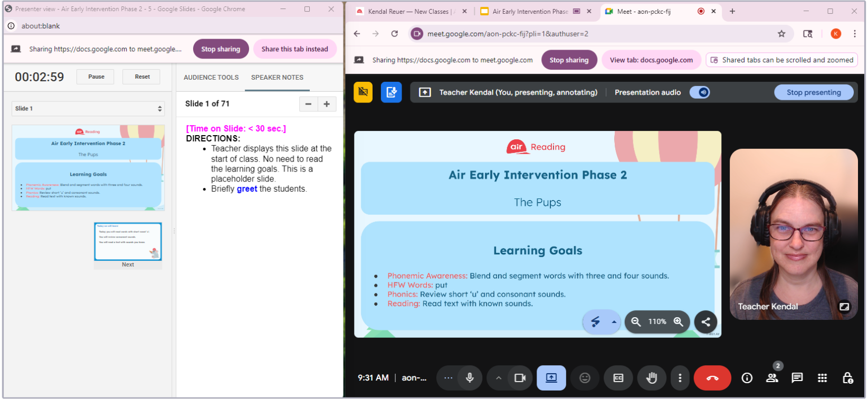
Task: Toggle the microphone in Meet
Action: (x=470, y=378)
